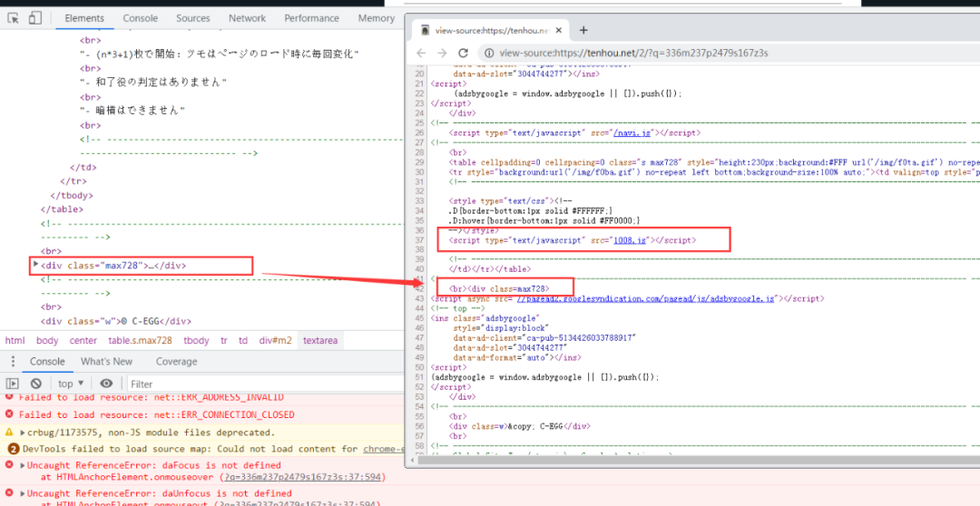Screen dimensions: 980x506
Task: Click the live expression eye icon
Action: tap(106, 384)
